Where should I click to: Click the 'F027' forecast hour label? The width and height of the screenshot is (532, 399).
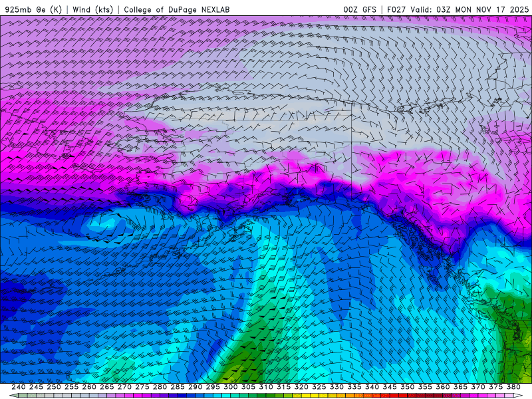tap(396, 9)
